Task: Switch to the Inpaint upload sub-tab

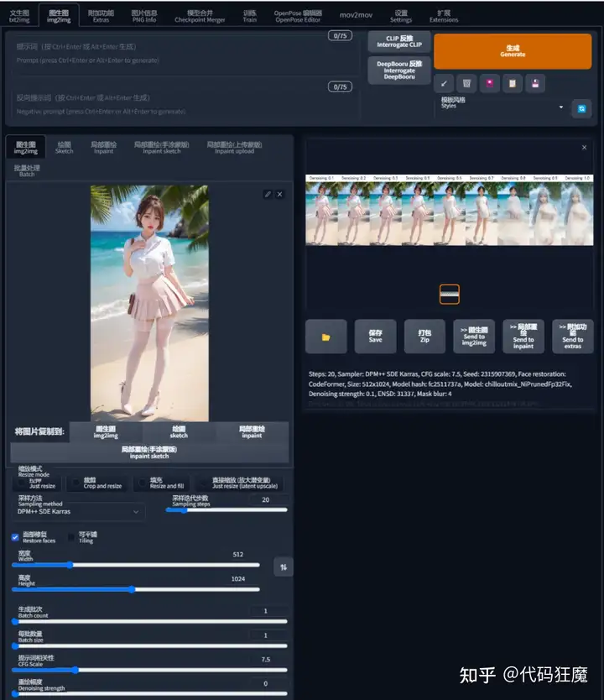Action: (x=234, y=148)
